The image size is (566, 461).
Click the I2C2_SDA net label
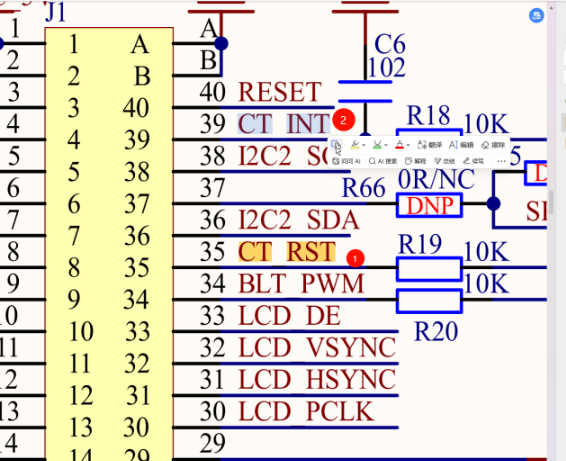[299, 220]
